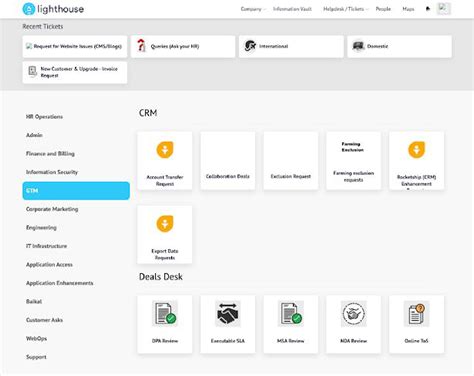Open the notifications bell icon
Screen dimensions: 474x376
point(428,9)
